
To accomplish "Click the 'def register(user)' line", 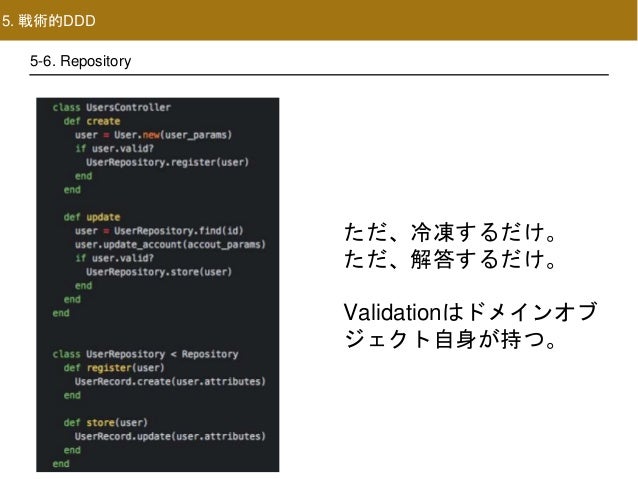I will coord(114,368).
